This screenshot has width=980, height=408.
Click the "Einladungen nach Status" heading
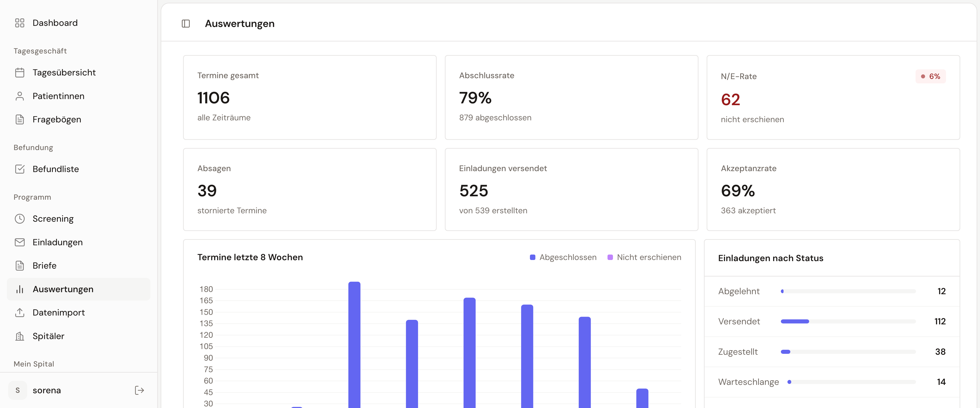pyautogui.click(x=770, y=258)
